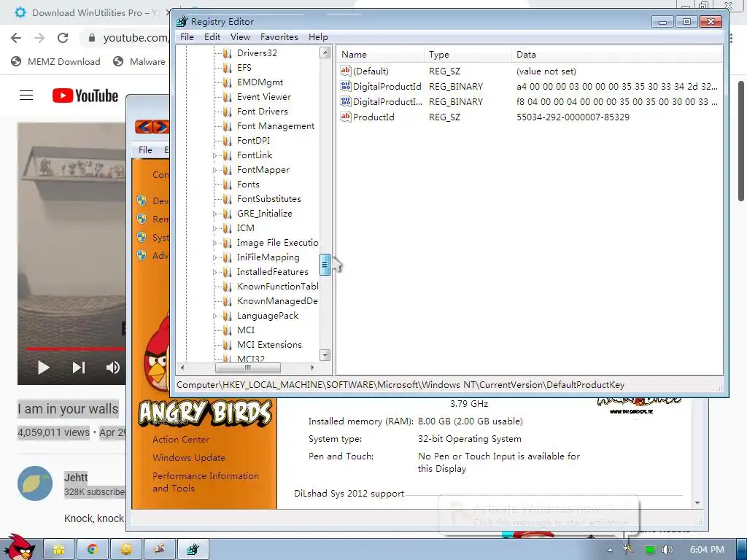Screen dimensions: 747x560
Task: Click the volume tray icon
Action: click(667, 550)
